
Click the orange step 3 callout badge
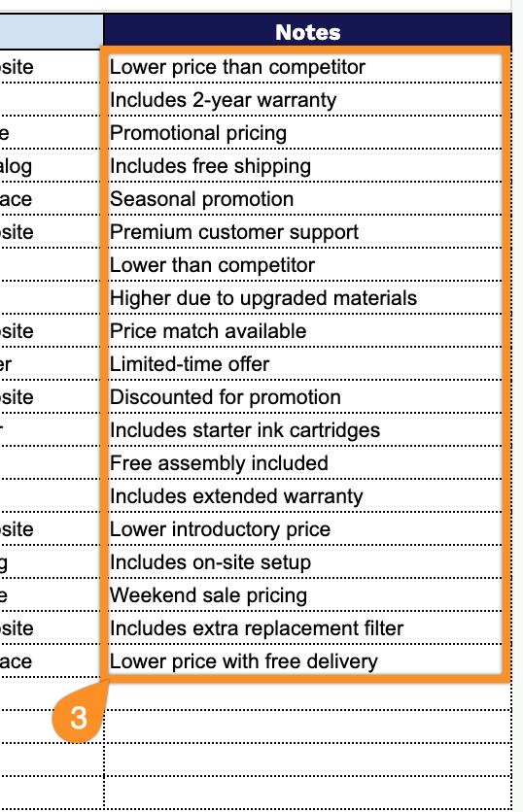pyautogui.click(x=79, y=718)
